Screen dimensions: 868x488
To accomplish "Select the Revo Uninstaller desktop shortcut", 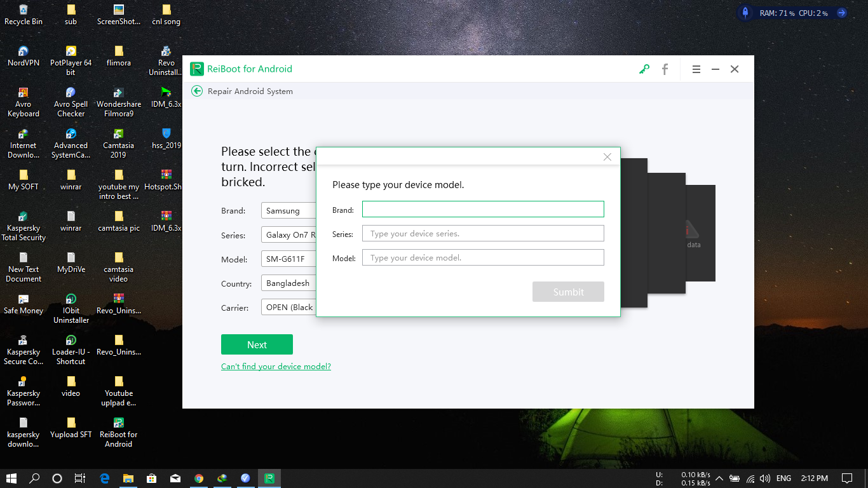I will (x=166, y=60).
